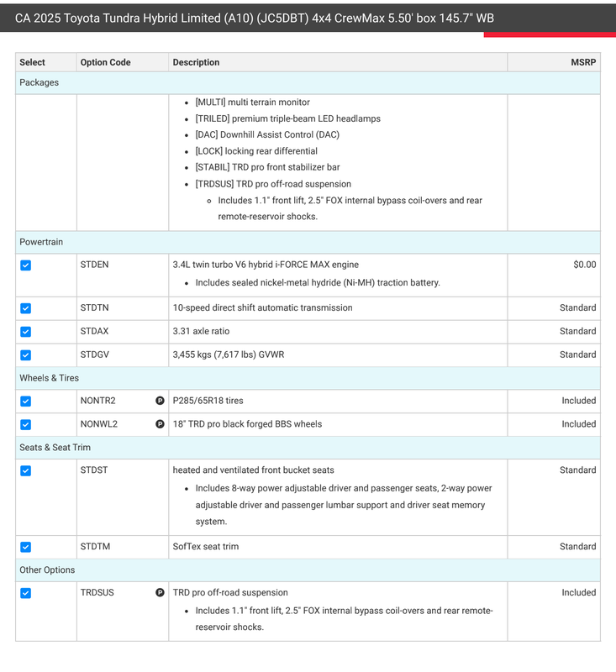Click the STDTM option code
This screenshot has width=616, height=672.
pos(95,547)
